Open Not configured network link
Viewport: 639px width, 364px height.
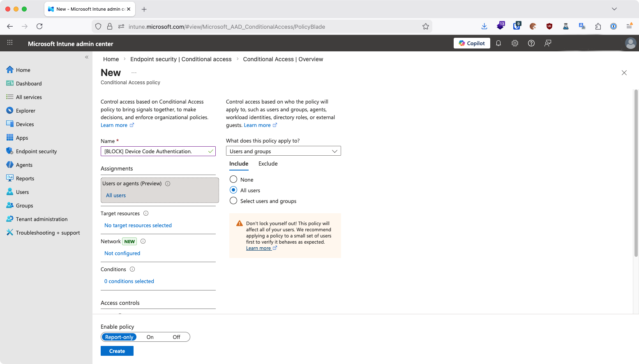pyautogui.click(x=122, y=253)
